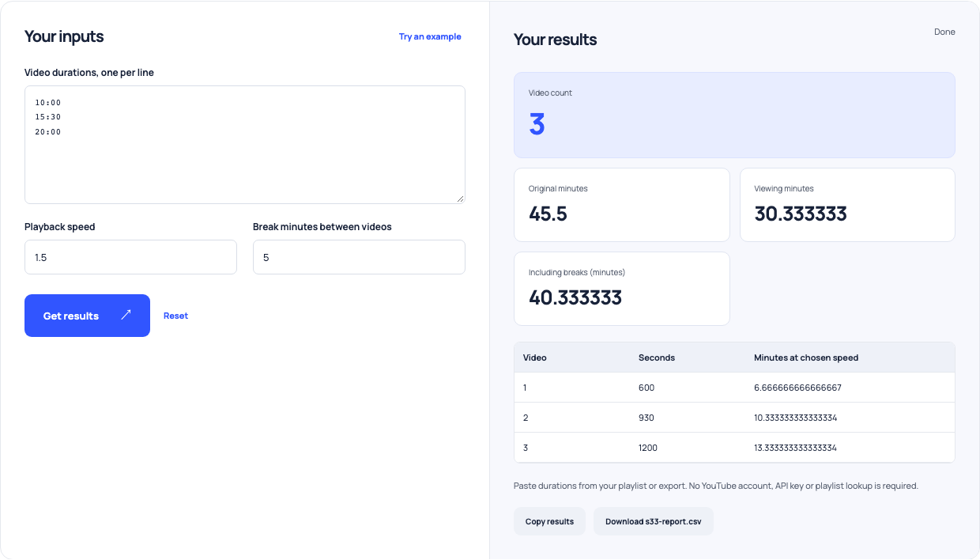Screen dimensions: 980x560
Task: Click the Original minutes 45.5 card
Action: tap(622, 205)
